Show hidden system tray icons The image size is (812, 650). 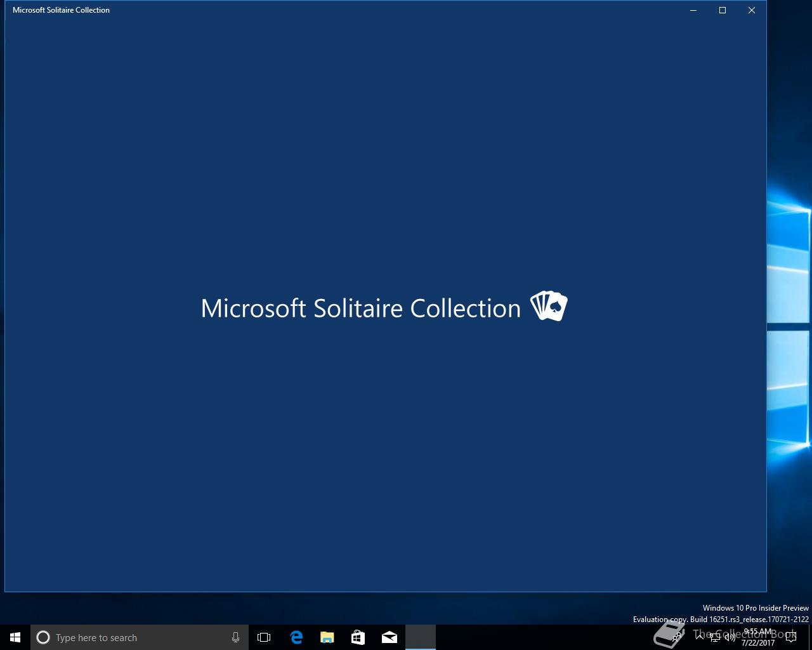coord(700,637)
